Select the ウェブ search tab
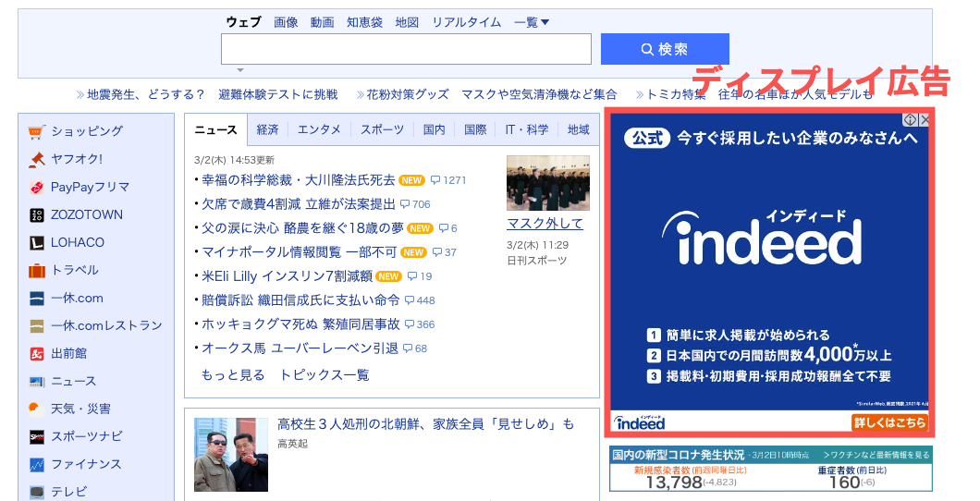Image resolution: width=980 pixels, height=501 pixels. click(244, 22)
